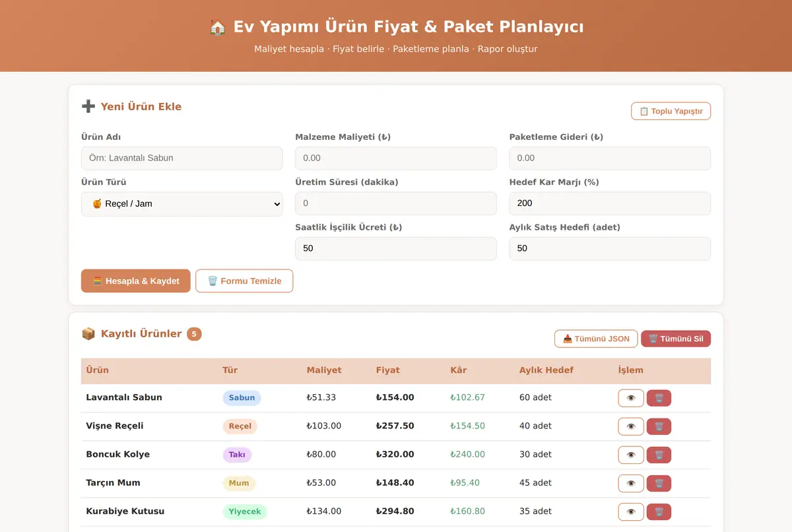View details of Boncuk Kolye via eye icon
792x532 pixels.
point(631,455)
